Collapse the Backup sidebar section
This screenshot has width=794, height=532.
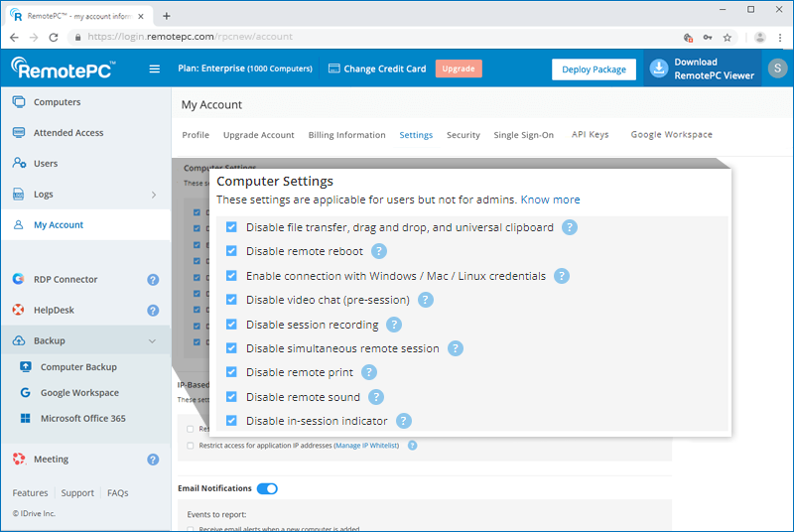click(152, 341)
